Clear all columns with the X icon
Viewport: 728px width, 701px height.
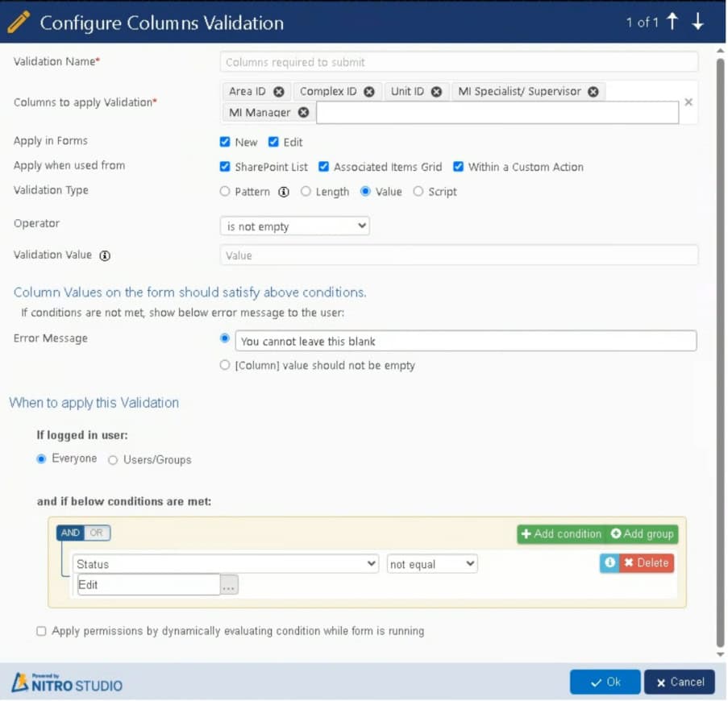click(x=688, y=102)
